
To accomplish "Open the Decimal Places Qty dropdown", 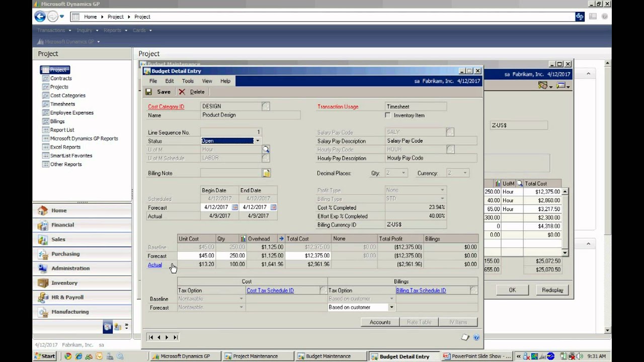I will point(403,173).
